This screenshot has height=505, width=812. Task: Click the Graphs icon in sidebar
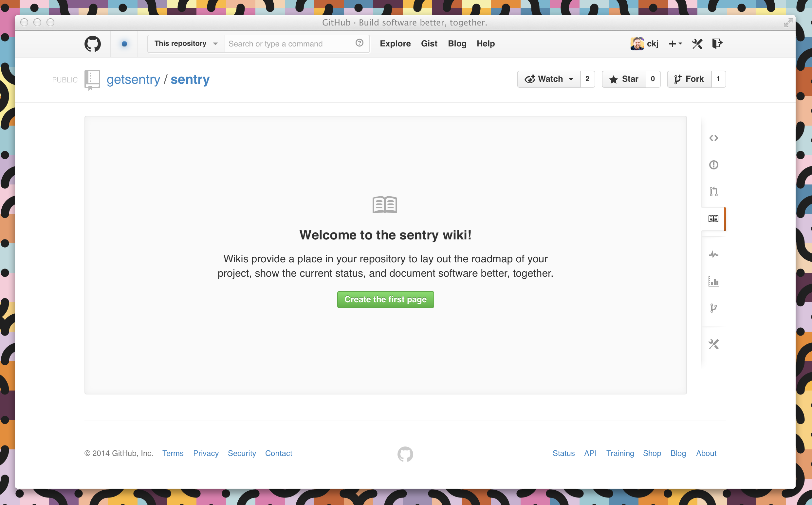tap(713, 281)
